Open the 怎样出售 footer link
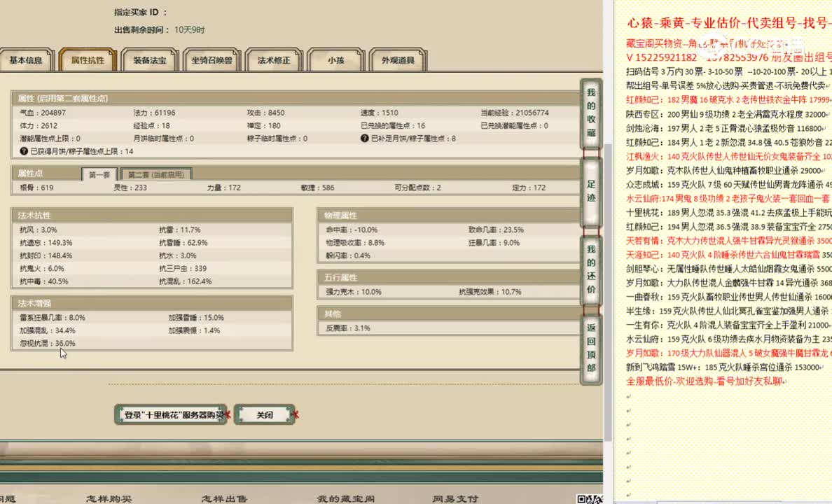This screenshot has height=504, width=832. (x=224, y=498)
